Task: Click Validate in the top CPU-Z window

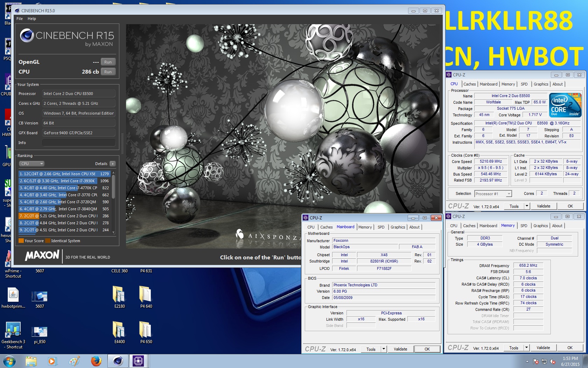Action: (544, 206)
